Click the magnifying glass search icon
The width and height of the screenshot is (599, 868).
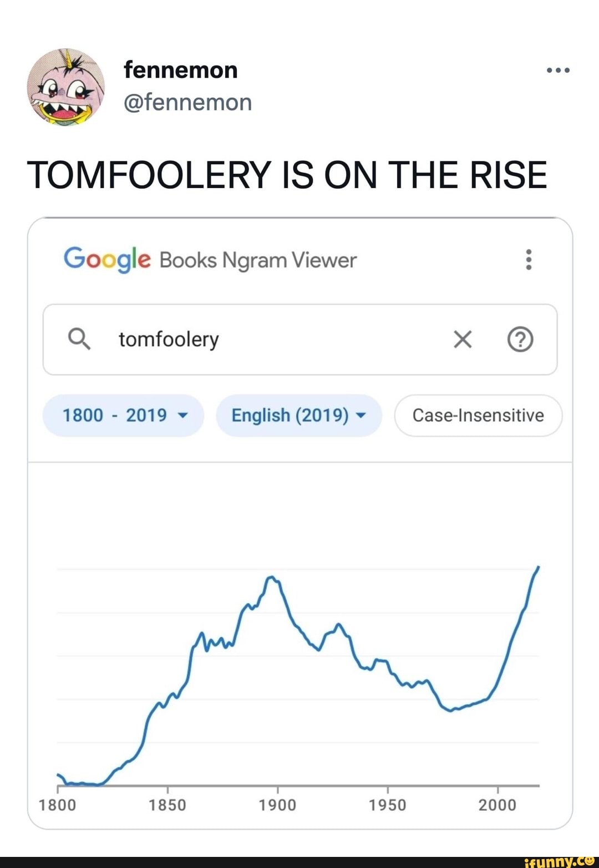(x=79, y=339)
